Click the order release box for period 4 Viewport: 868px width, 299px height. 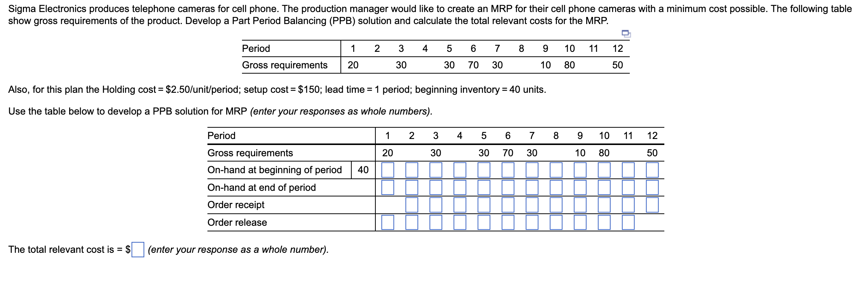tap(460, 222)
